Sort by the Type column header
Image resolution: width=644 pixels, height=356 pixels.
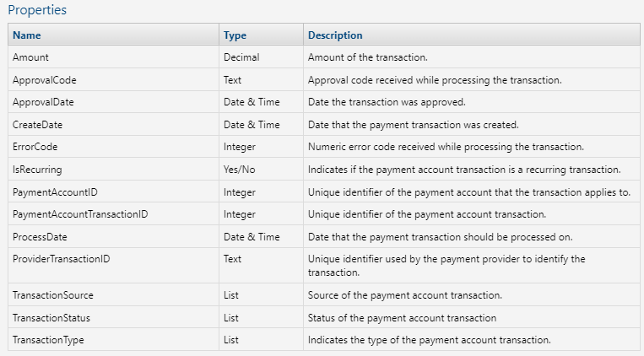235,35
